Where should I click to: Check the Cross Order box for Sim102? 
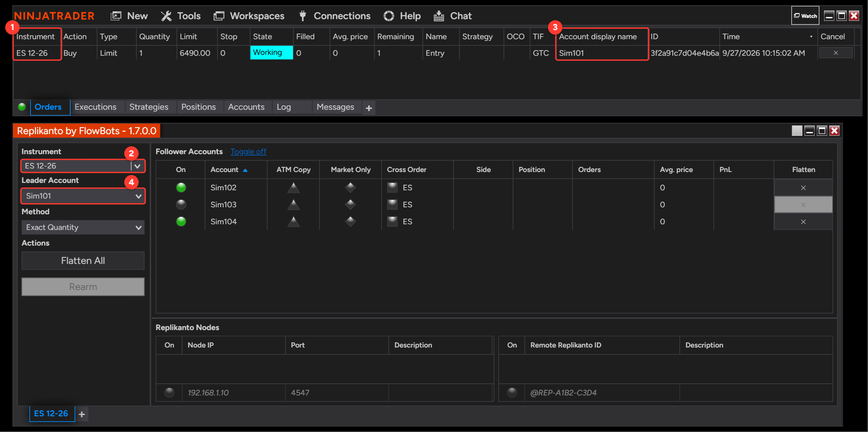(392, 187)
